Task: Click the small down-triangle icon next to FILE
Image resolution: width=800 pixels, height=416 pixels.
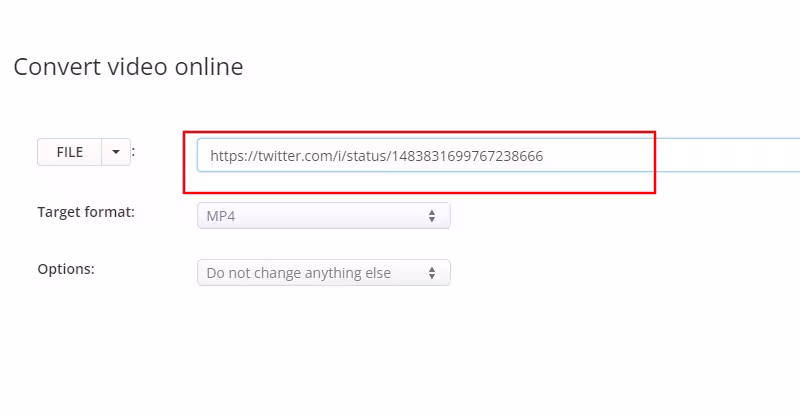Action: pyautogui.click(x=116, y=152)
